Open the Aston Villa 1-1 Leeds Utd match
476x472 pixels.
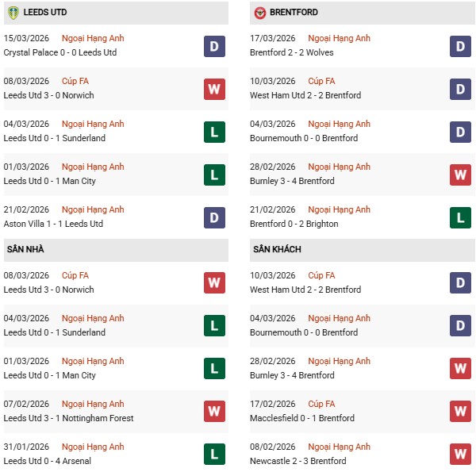[x=53, y=224]
